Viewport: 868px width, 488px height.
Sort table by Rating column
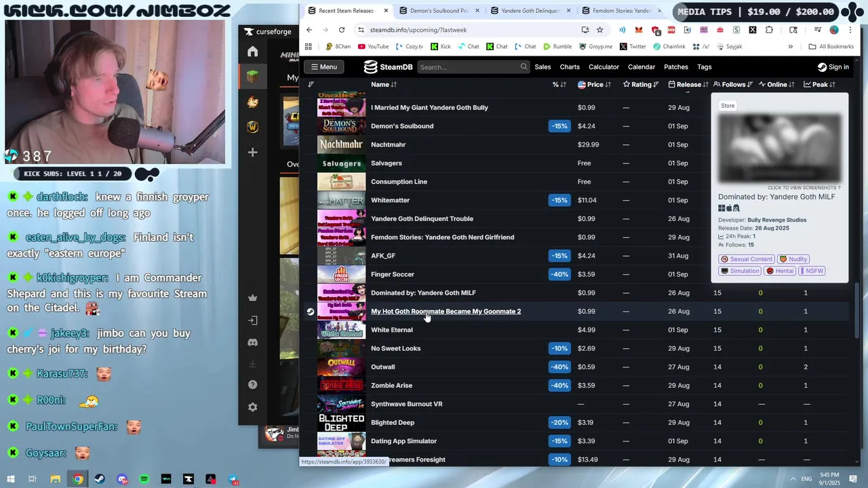[641, 85]
